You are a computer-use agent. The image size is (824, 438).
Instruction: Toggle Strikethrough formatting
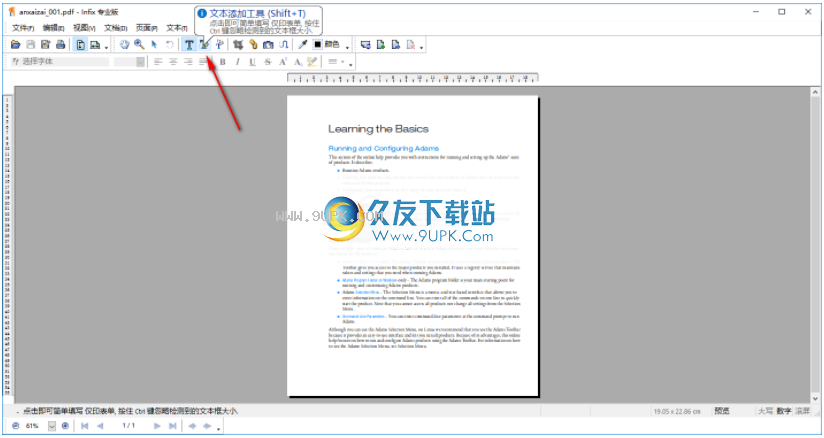pyautogui.click(x=268, y=62)
